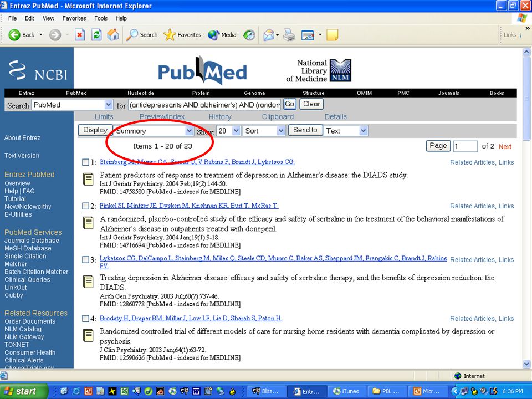Open the Edit icon dropdown arrow

pos(320,34)
